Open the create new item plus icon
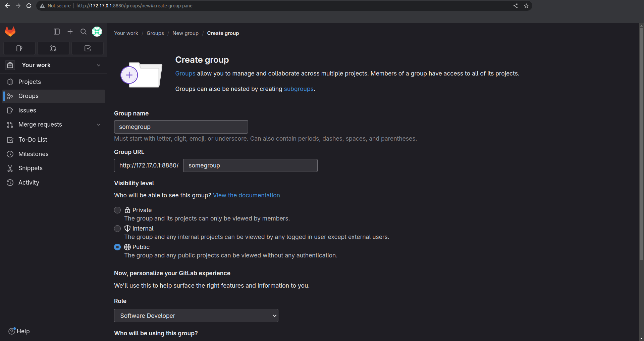The width and height of the screenshot is (644, 341). [70, 32]
